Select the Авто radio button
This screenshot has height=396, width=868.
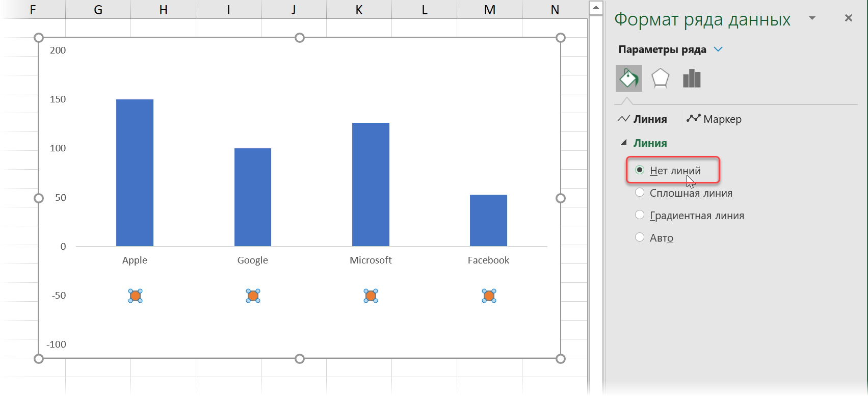coord(640,237)
